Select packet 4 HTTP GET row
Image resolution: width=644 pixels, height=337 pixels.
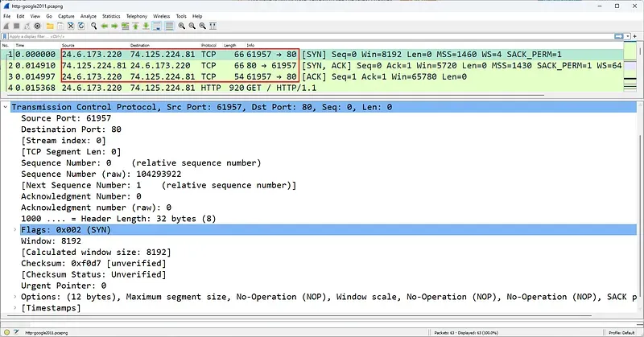[312, 88]
